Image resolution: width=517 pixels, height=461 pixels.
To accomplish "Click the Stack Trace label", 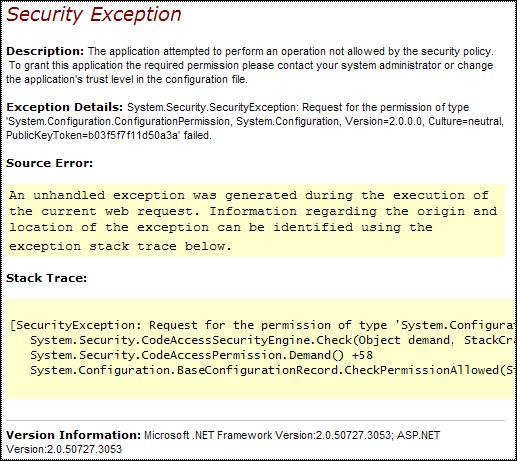I will pyautogui.click(x=47, y=278).
